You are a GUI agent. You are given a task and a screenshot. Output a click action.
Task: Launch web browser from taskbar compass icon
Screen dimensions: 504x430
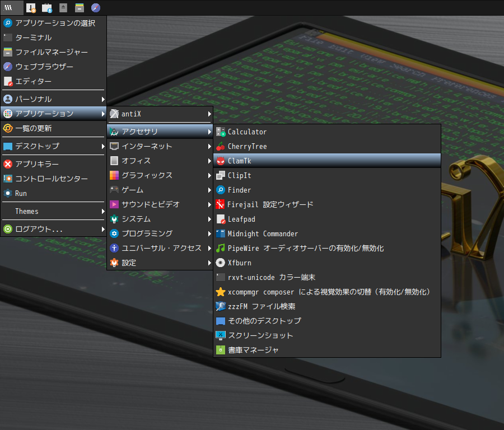tap(96, 8)
